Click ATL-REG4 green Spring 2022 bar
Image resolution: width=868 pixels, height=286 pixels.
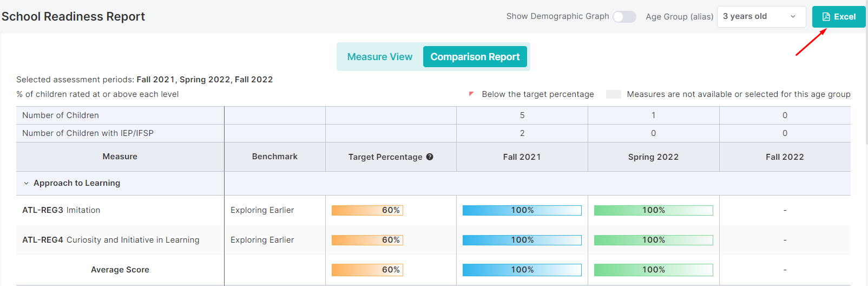pyautogui.click(x=653, y=240)
